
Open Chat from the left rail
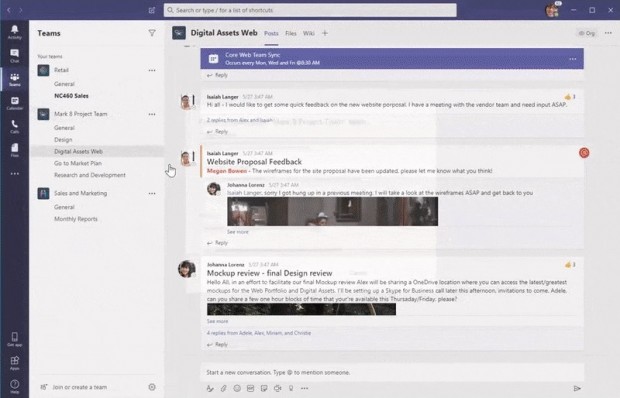tap(15, 56)
